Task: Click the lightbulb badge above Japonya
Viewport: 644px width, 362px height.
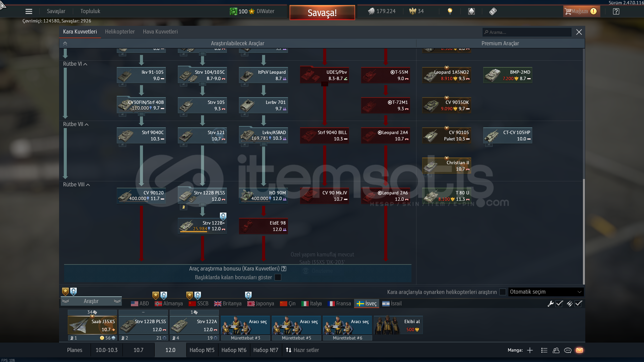Action: pyautogui.click(x=248, y=295)
